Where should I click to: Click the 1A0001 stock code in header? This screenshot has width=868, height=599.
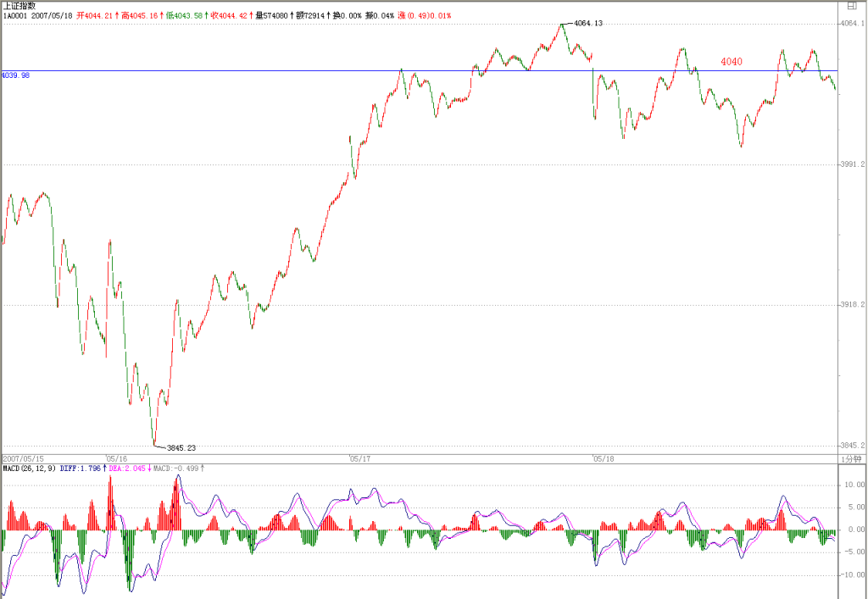(15, 15)
